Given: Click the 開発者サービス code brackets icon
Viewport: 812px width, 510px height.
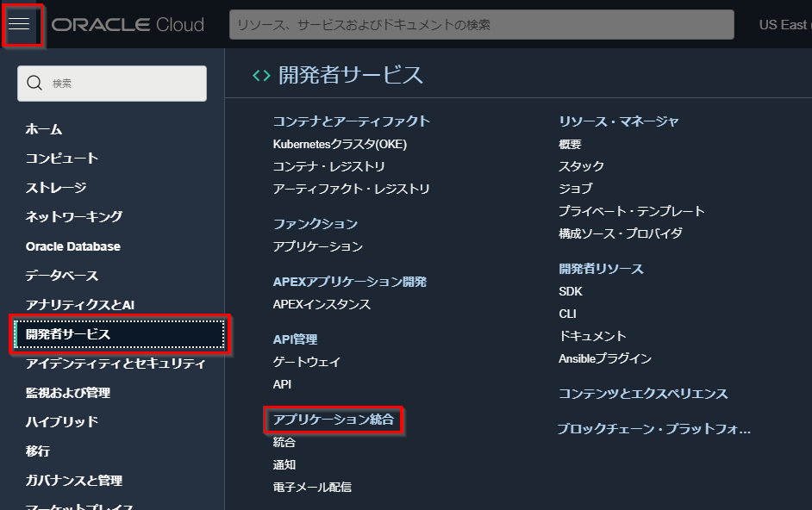Looking at the screenshot, I should coord(260,76).
